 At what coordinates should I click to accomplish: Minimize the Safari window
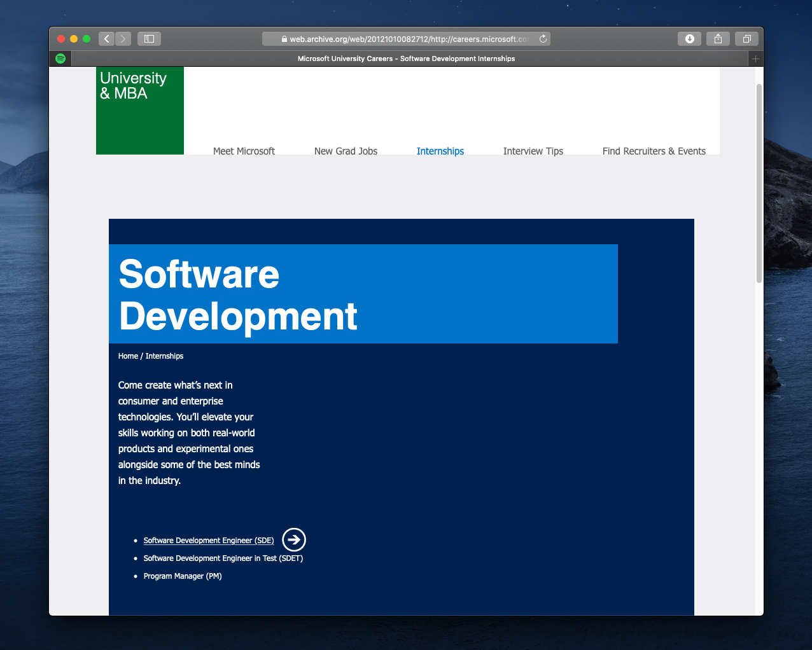[x=74, y=39]
